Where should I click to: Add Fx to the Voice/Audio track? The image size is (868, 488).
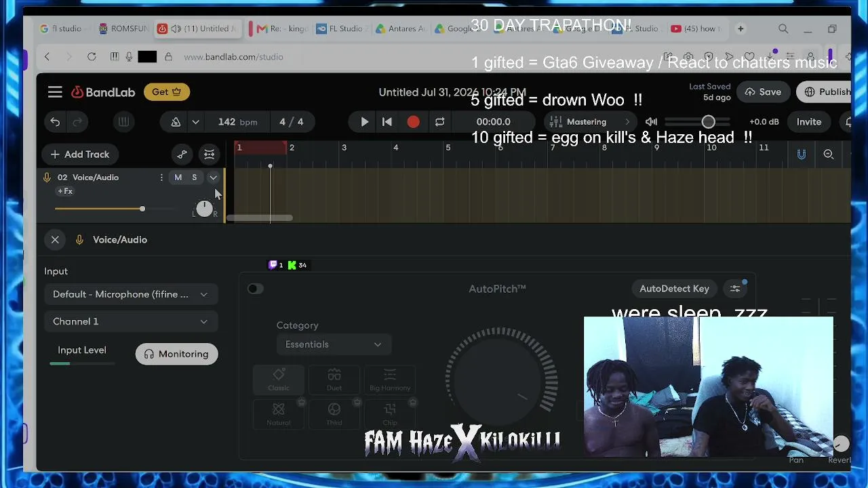coord(65,191)
